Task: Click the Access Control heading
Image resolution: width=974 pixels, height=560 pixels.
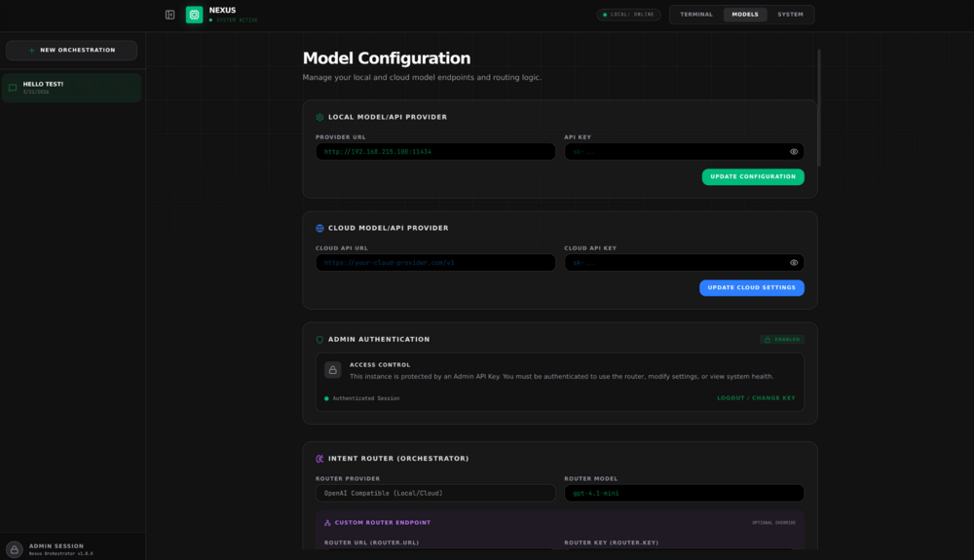Action: tap(380, 365)
